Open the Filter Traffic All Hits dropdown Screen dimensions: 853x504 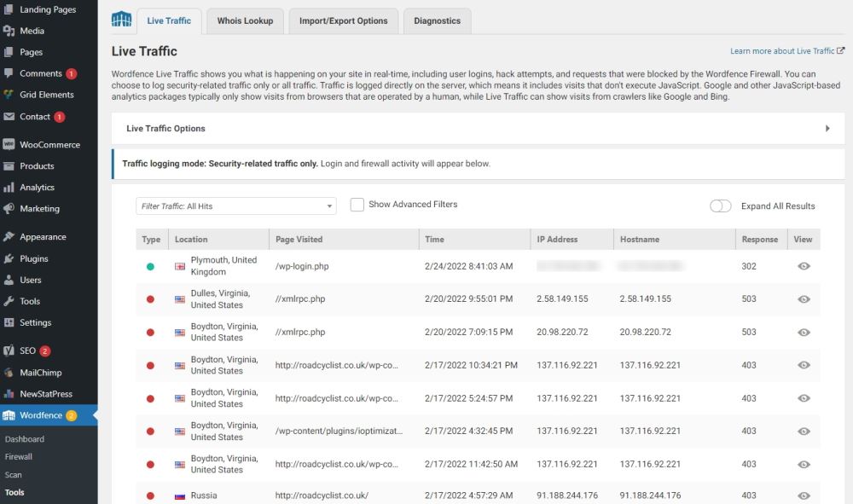[x=236, y=206]
